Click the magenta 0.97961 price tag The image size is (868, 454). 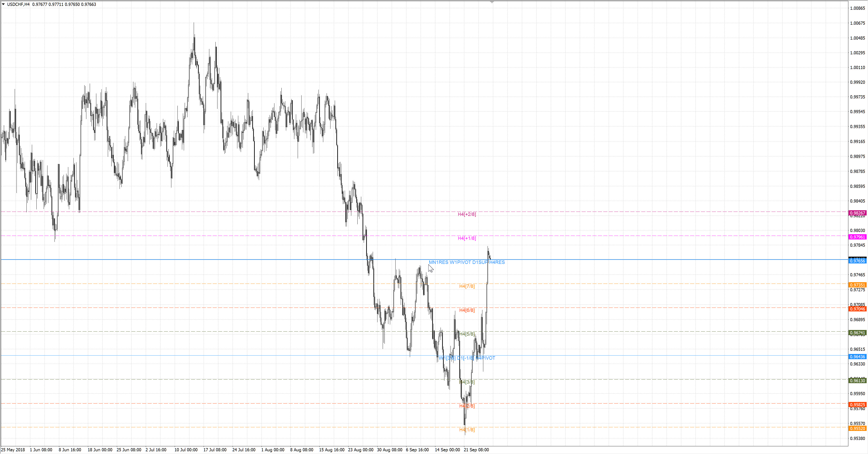(x=857, y=237)
